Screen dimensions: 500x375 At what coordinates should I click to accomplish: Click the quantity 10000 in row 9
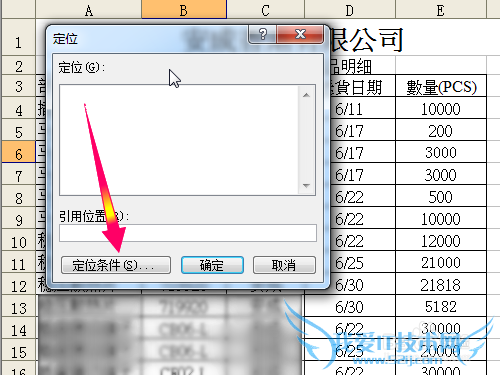click(x=441, y=218)
